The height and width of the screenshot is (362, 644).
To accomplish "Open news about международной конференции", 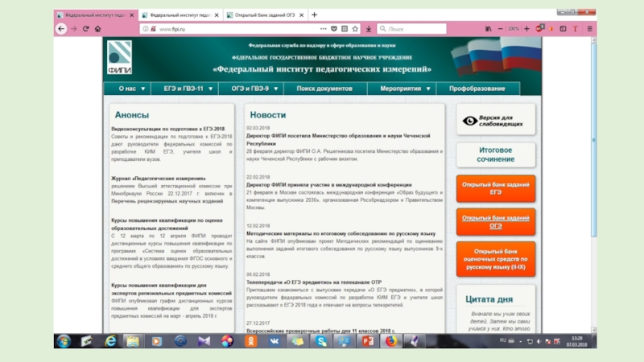I will coord(329,185).
